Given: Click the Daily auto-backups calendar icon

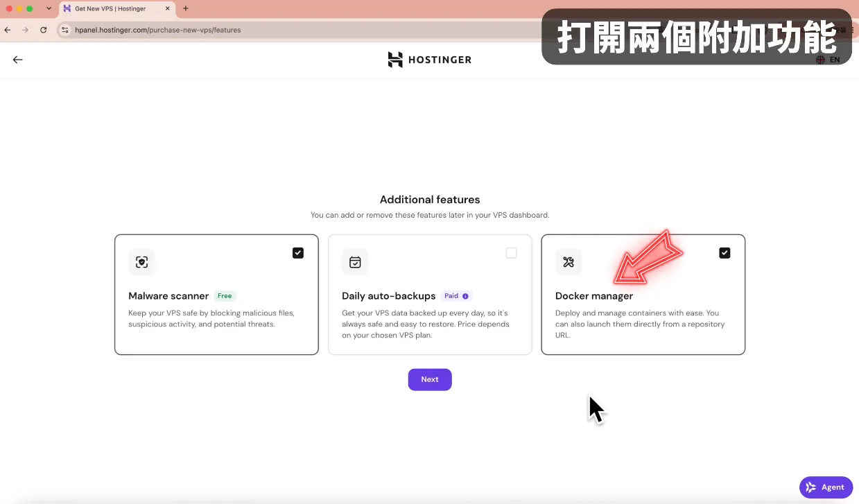Looking at the screenshot, I should click(355, 262).
